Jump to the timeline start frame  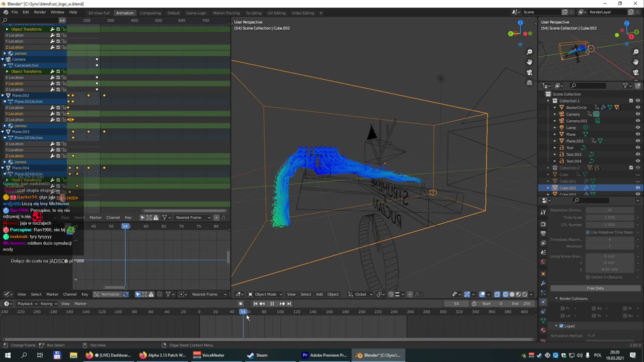pos(255,304)
